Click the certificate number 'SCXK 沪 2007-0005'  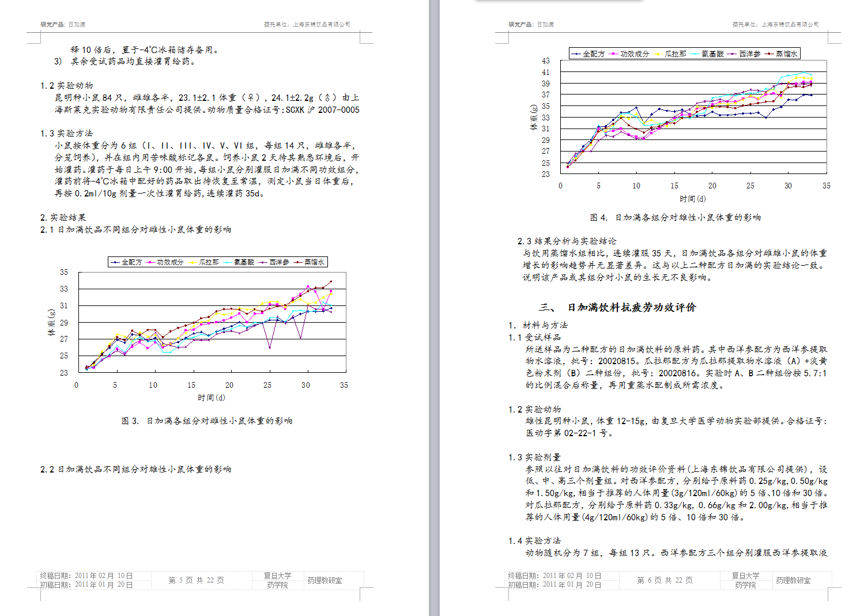323,109
